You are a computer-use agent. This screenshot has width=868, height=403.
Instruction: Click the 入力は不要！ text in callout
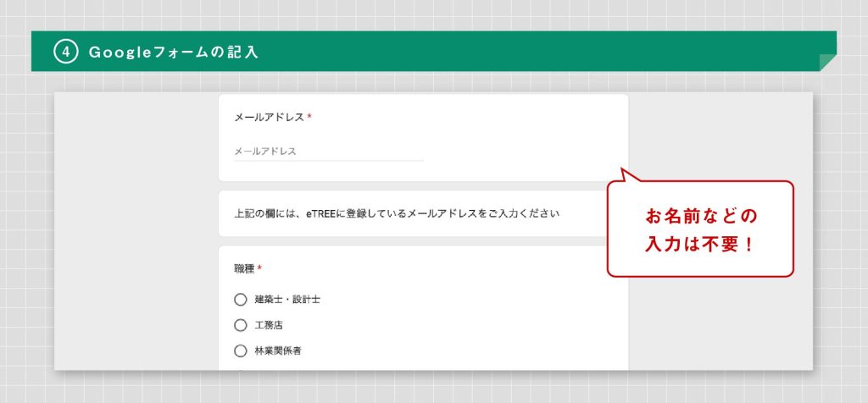tap(700, 245)
